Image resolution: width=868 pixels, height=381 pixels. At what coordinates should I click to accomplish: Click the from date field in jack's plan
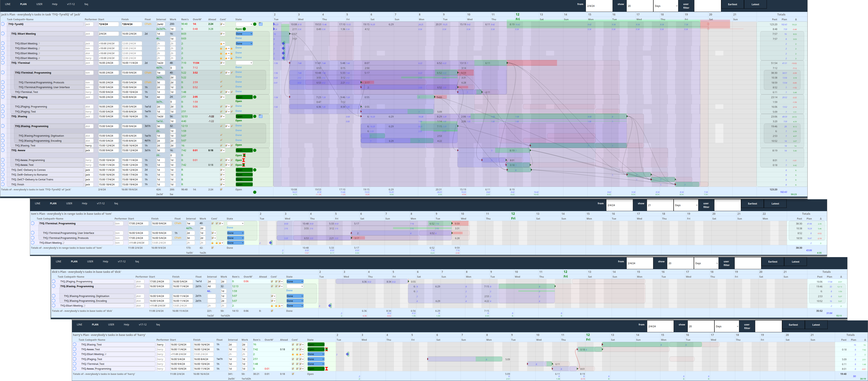point(599,6)
